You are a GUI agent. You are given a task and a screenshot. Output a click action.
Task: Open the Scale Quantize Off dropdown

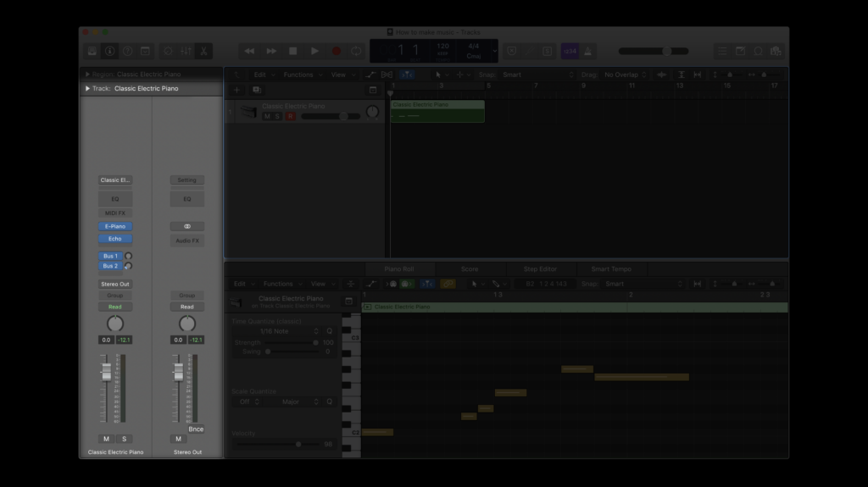click(x=248, y=401)
